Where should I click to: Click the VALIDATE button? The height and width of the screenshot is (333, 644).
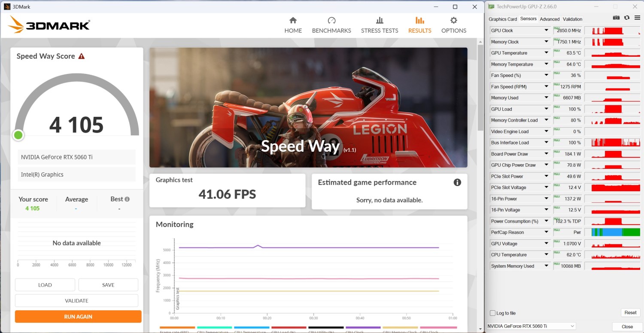77,301
